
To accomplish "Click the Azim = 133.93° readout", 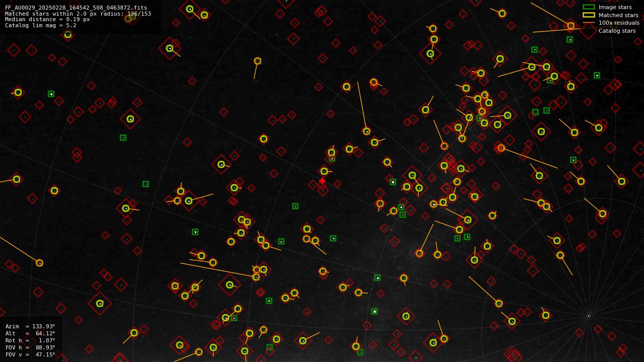I will [30, 326].
